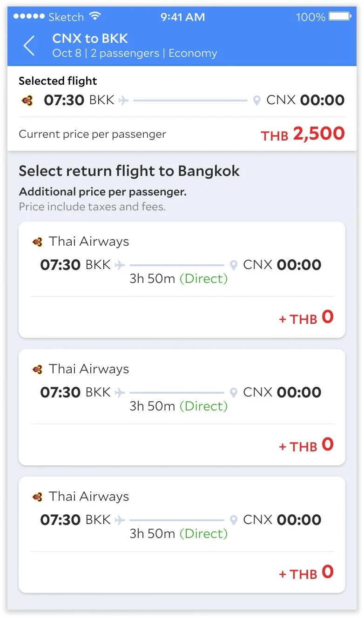Screen dimensions: 364x618
Task: Open the second Thai Airways flight card
Action: (x=182, y=407)
